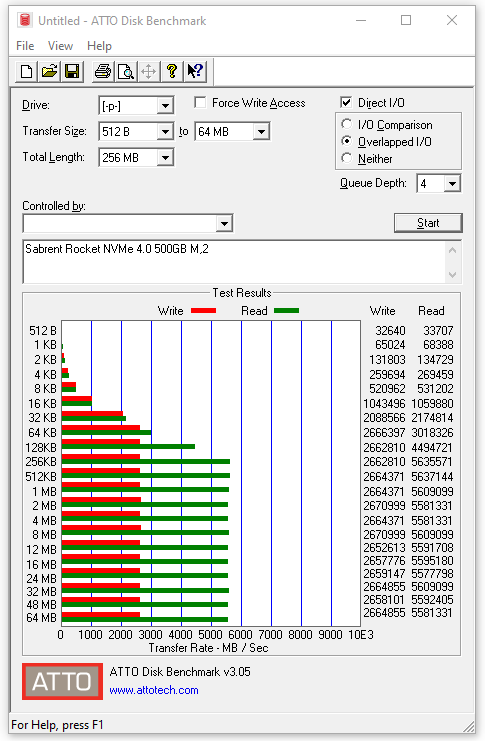The image size is (485, 741).
Task: Click read value 4494721
Action: [x=432, y=448]
